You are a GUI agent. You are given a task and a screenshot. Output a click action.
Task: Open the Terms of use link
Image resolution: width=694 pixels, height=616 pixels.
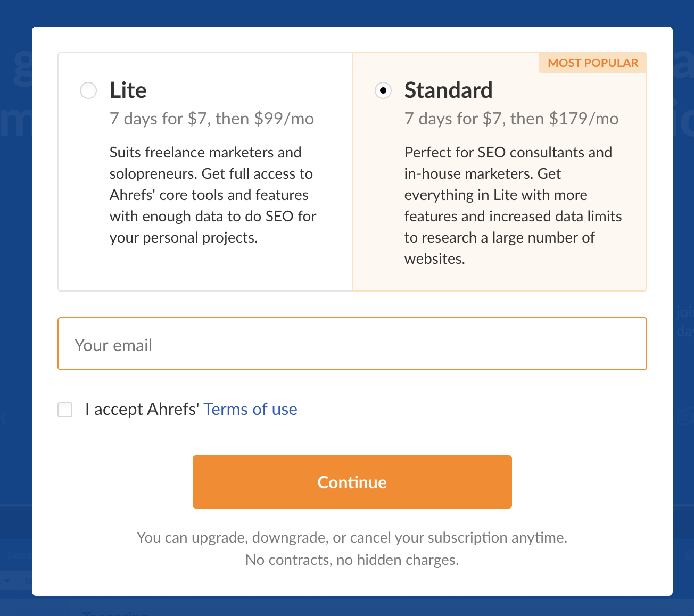[250, 410]
